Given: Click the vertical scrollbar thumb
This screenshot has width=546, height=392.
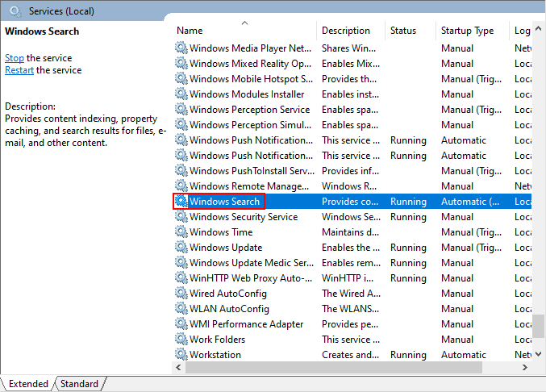Looking at the screenshot, I should pos(539,326).
